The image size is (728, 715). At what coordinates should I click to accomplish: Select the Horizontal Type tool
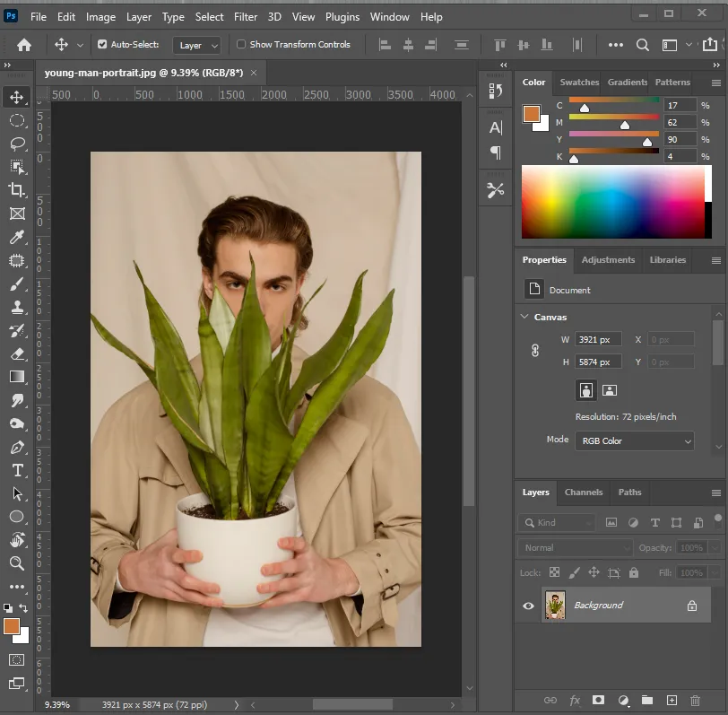17,470
